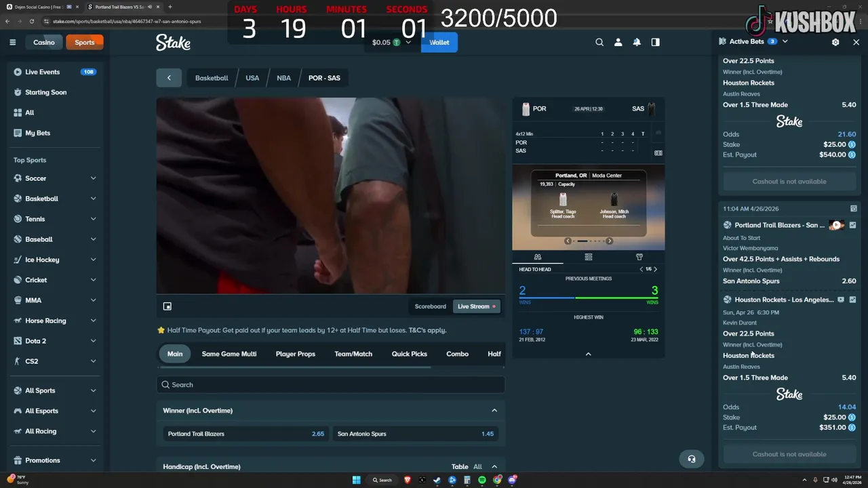Viewport: 868px width, 488px height.
Task: View notifications bell
Action: pyautogui.click(x=637, y=42)
